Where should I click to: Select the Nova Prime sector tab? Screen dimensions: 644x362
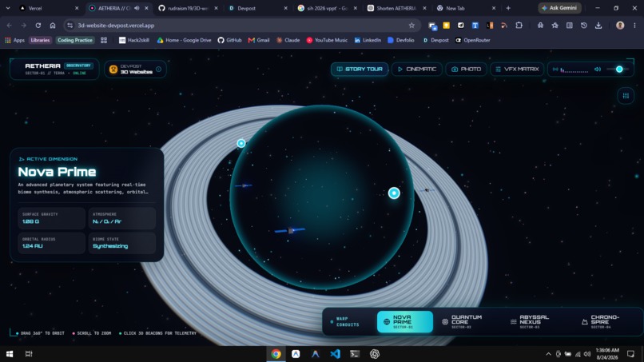click(x=404, y=322)
